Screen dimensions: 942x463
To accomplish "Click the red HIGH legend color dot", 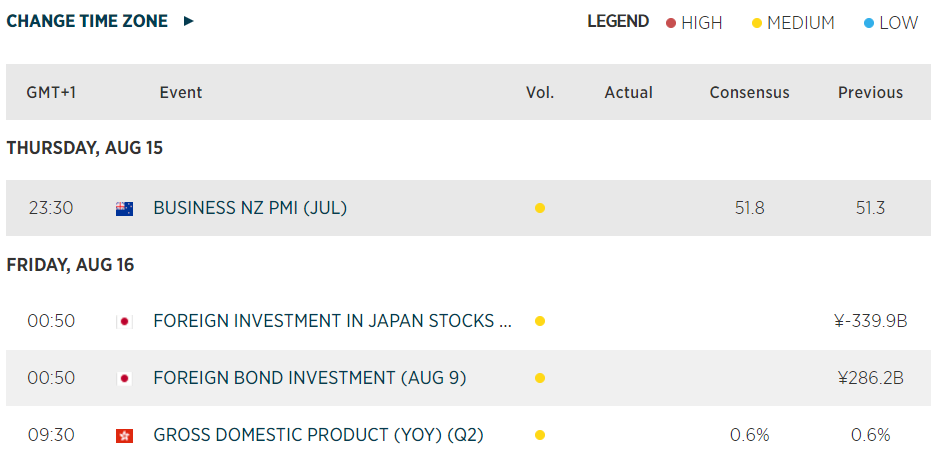I will (x=671, y=23).
